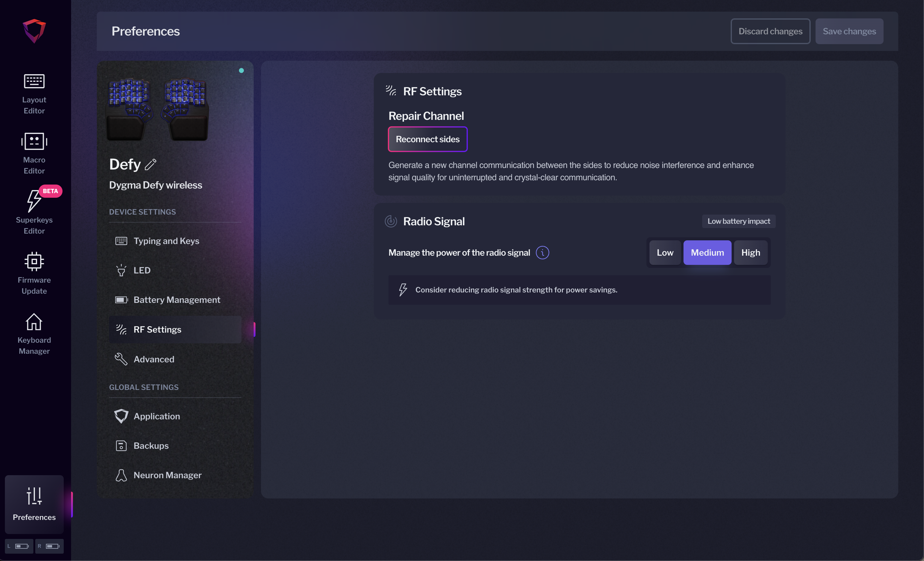Set radio signal power to Low
Image resolution: width=924 pixels, height=561 pixels.
click(x=665, y=253)
